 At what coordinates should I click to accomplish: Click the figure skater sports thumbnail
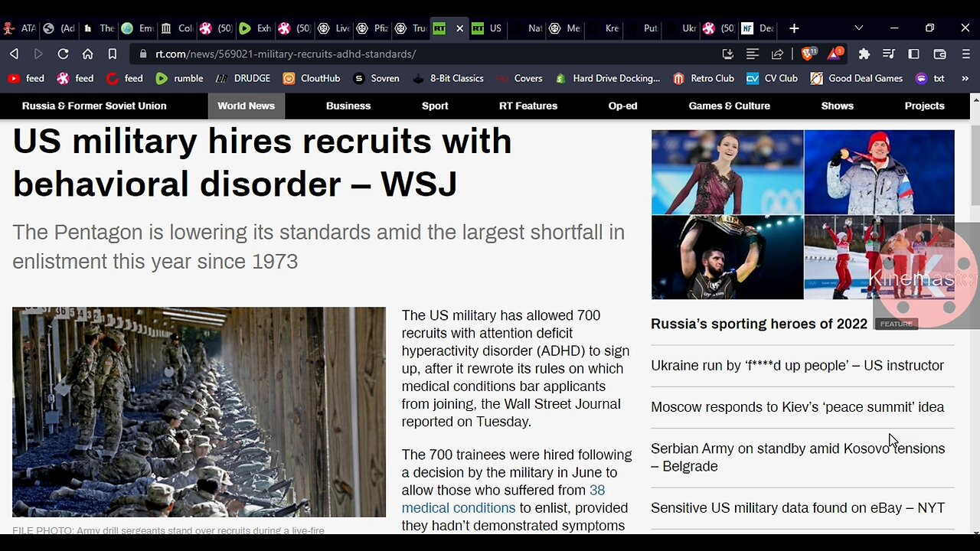pos(727,172)
